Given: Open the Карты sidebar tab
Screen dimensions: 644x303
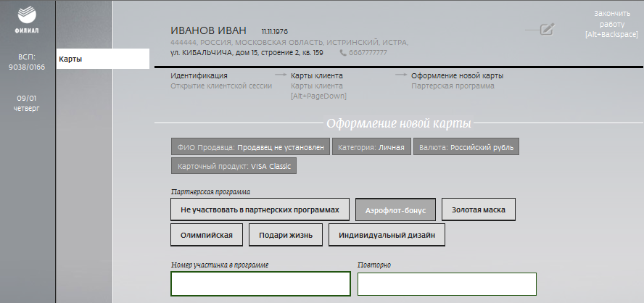Looking at the screenshot, I should pyautogui.click(x=103, y=59).
